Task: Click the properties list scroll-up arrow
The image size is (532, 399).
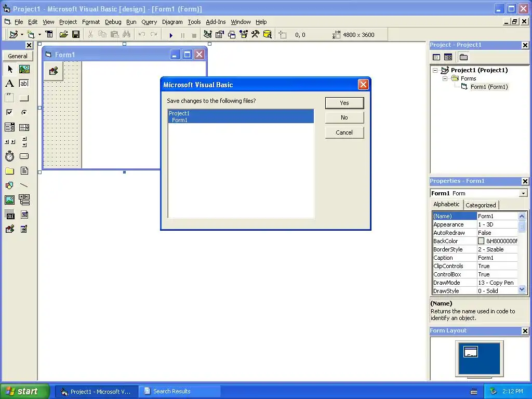Action: [522, 216]
